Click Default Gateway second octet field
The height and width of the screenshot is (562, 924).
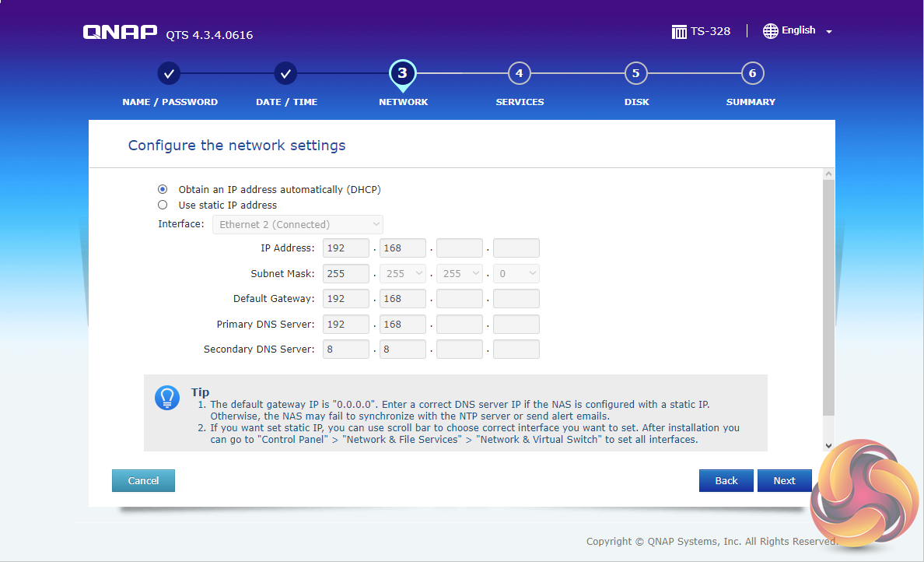point(402,299)
